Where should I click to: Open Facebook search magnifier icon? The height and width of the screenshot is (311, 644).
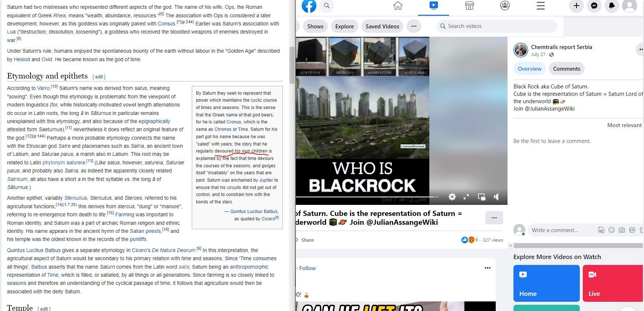point(327,6)
